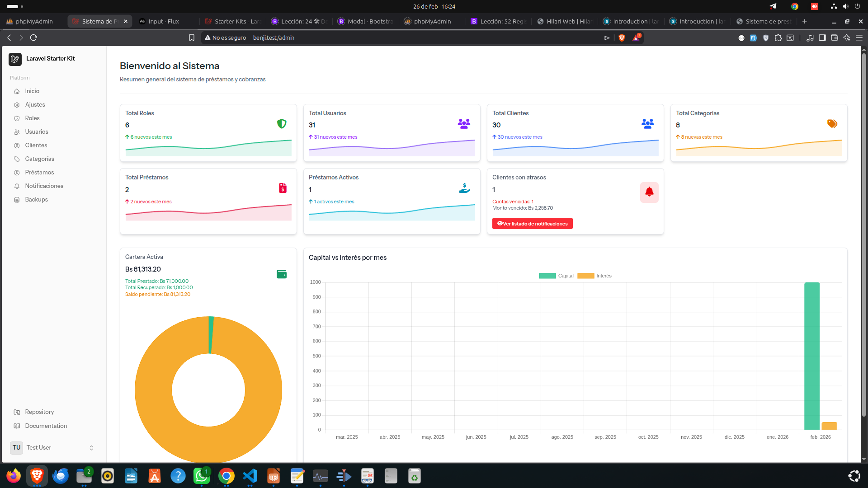
Task: Toggle the Interés legend series in chart
Action: [594, 276]
